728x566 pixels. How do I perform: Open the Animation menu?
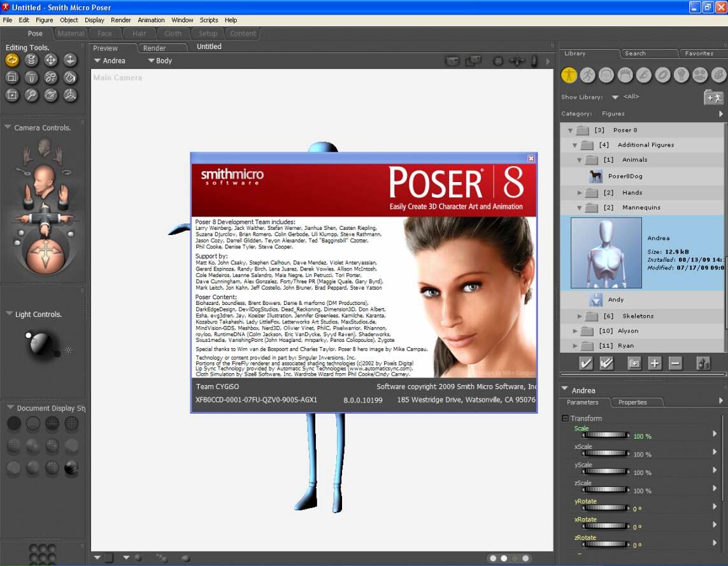click(x=151, y=20)
